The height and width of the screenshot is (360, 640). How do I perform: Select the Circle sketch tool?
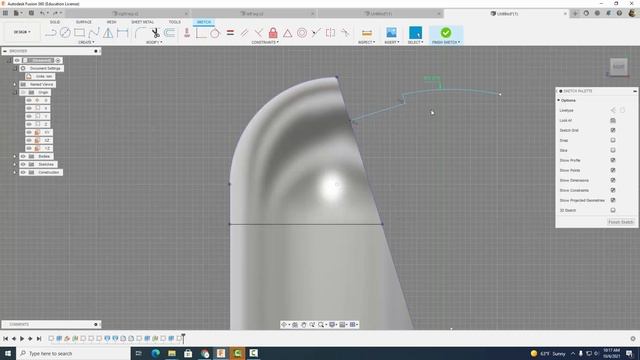coord(65,33)
